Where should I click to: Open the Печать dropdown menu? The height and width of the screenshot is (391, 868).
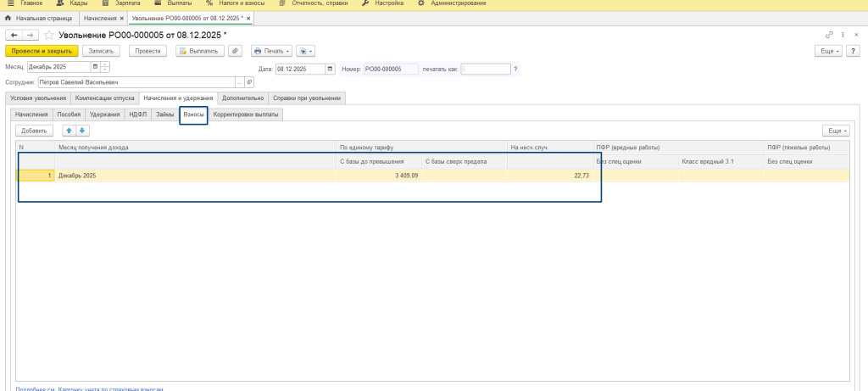pos(271,51)
